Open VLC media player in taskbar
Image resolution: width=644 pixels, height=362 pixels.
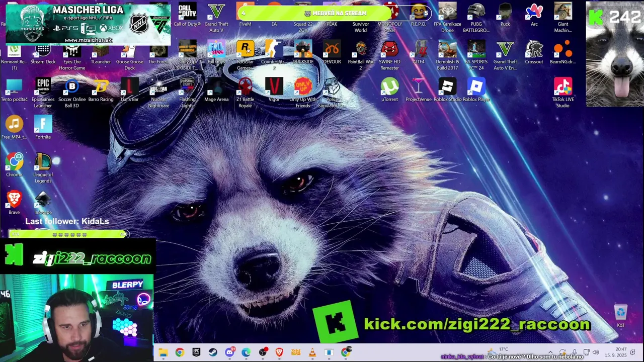(x=312, y=352)
